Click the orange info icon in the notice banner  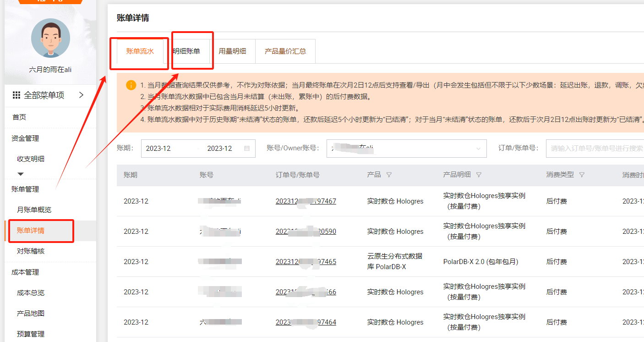[131, 85]
